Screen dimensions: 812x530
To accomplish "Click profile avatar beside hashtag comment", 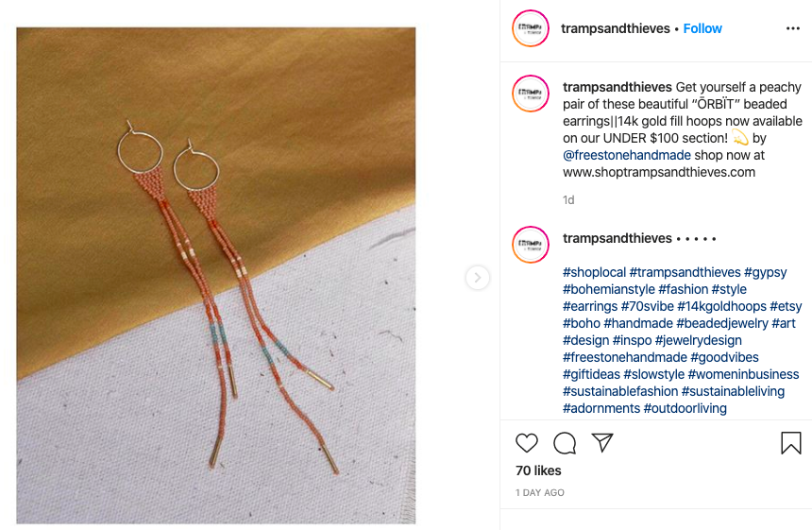I will point(531,245).
